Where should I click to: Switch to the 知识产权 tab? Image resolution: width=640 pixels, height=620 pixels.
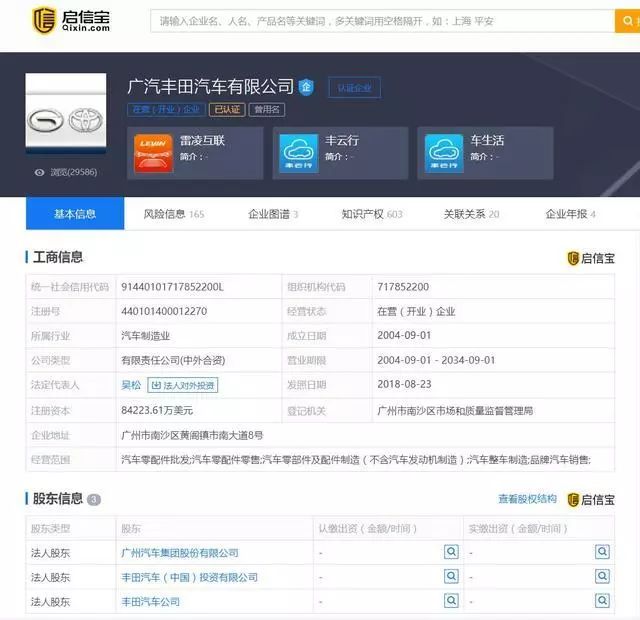point(372,214)
